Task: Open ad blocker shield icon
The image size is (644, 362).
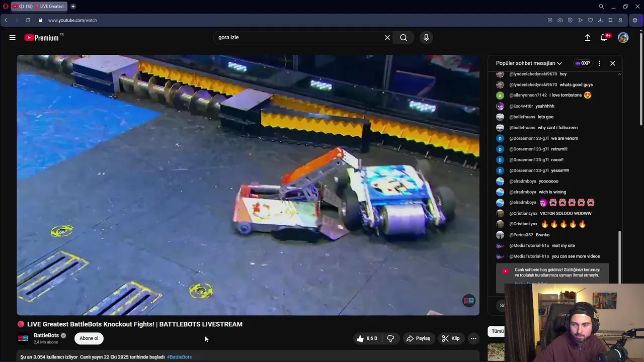Action: coord(570,20)
